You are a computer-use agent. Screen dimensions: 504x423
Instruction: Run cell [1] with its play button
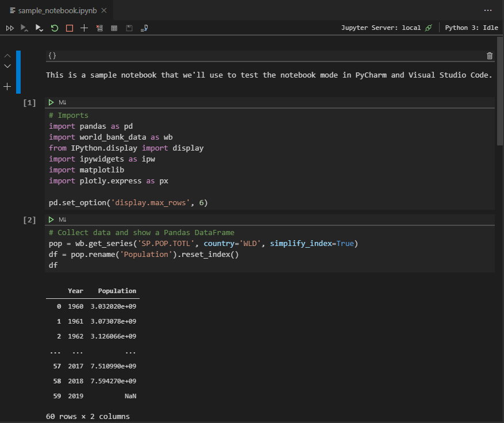tap(52, 102)
